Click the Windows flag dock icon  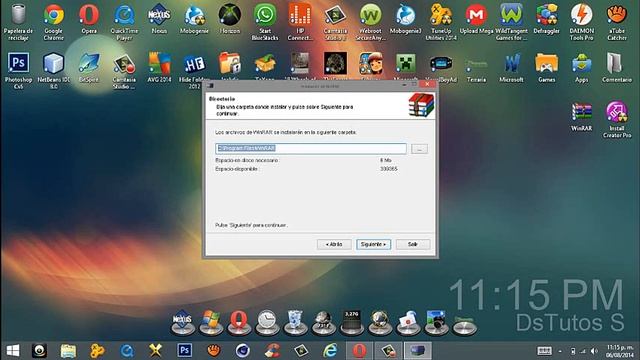click(x=211, y=322)
